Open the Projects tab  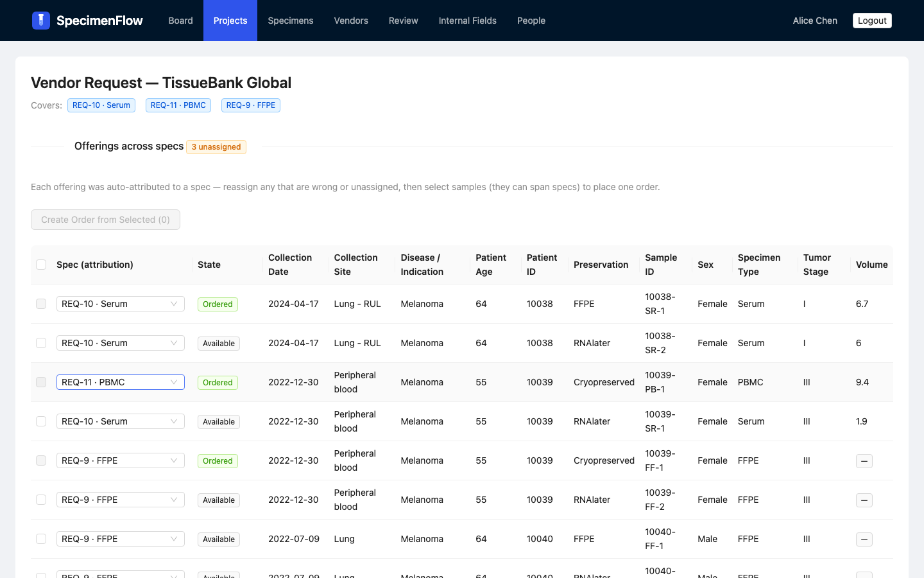coord(230,21)
